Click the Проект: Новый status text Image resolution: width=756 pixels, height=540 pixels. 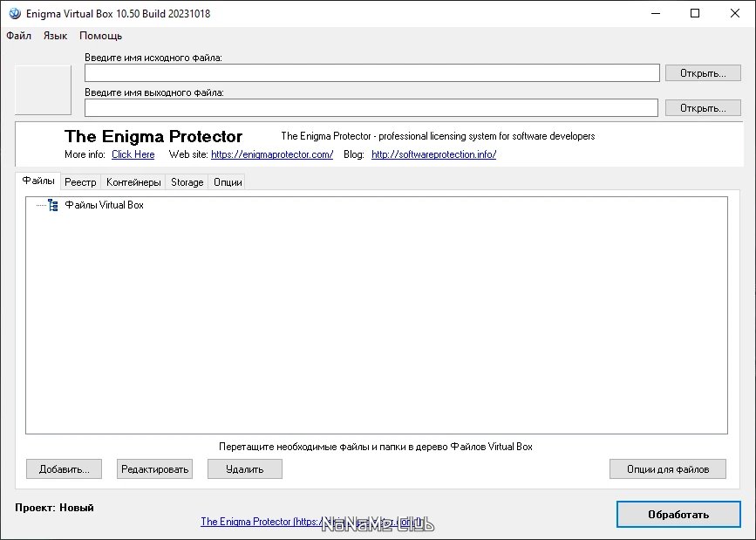click(54, 508)
